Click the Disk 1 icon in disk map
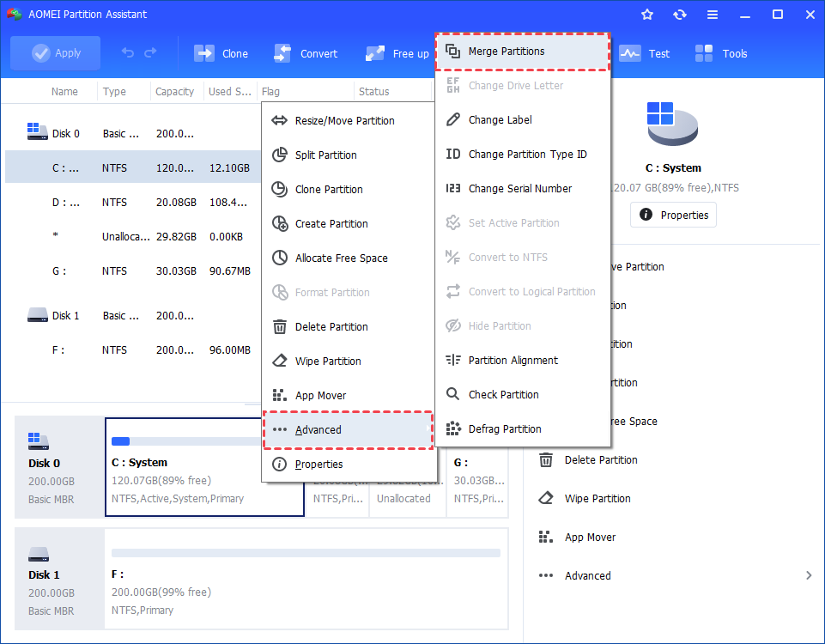Screen dimensions: 825x644 click(39, 554)
